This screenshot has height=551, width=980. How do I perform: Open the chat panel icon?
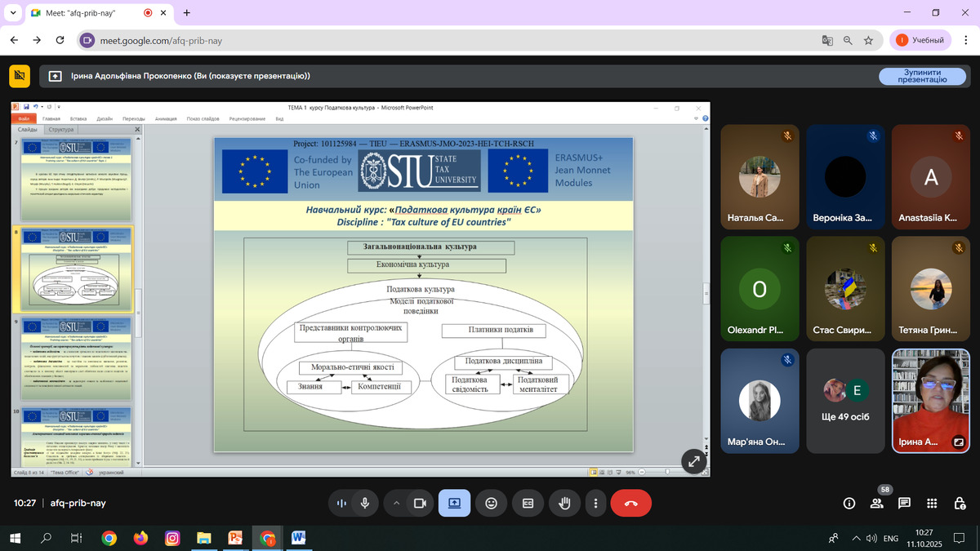(x=904, y=504)
